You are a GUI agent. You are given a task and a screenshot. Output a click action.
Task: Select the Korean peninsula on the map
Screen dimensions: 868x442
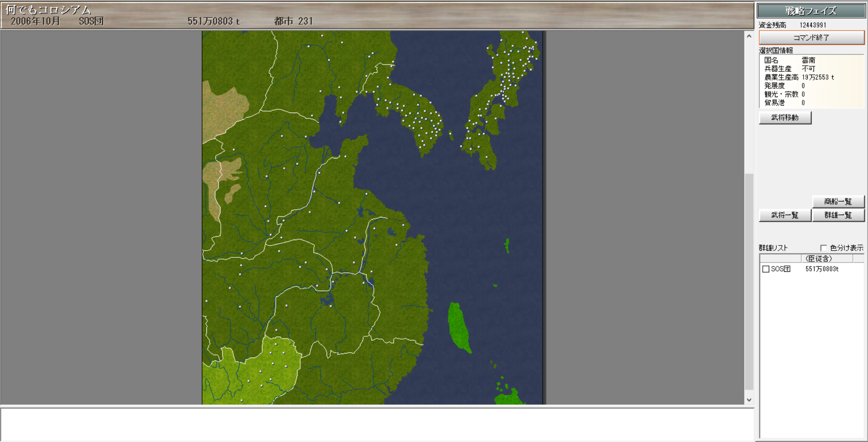[x=419, y=118]
